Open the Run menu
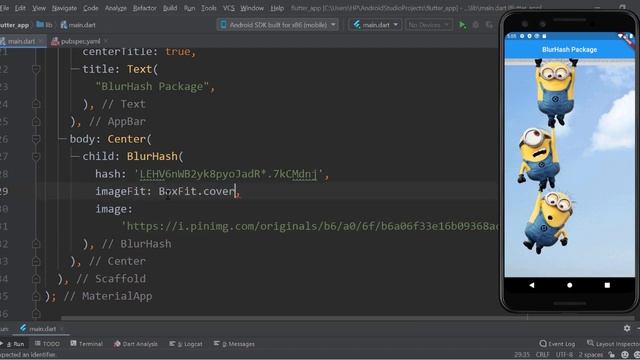The height and width of the screenshot is (360, 640). (189, 8)
